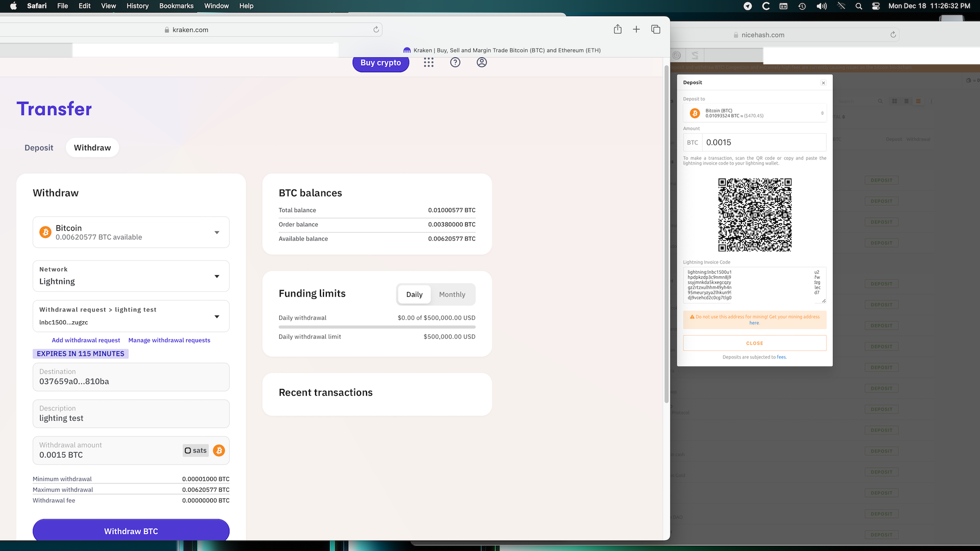
Task: Show the tab overview in Safari
Action: (656, 29)
